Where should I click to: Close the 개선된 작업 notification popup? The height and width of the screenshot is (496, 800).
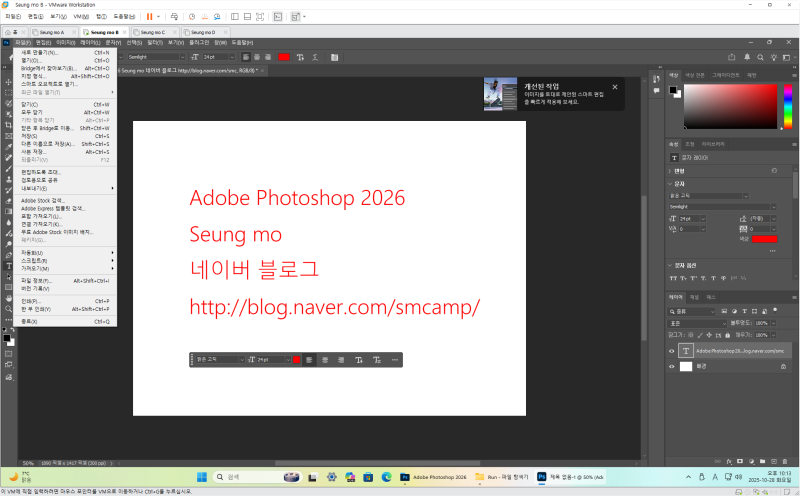point(615,87)
